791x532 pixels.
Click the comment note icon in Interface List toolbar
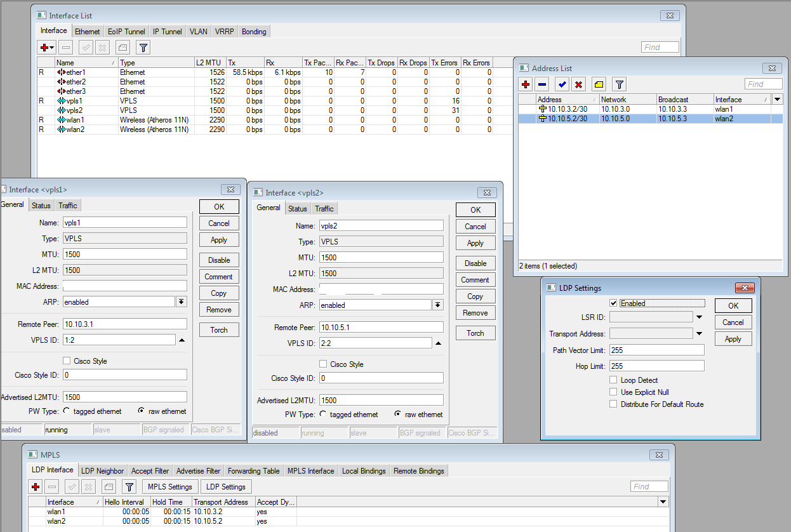[x=123, y=48]
